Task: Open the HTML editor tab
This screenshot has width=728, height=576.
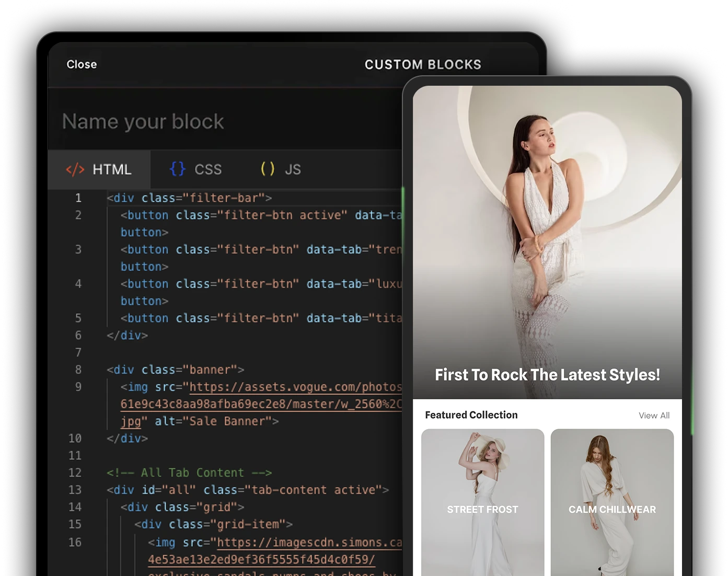Action: point(111,169)
